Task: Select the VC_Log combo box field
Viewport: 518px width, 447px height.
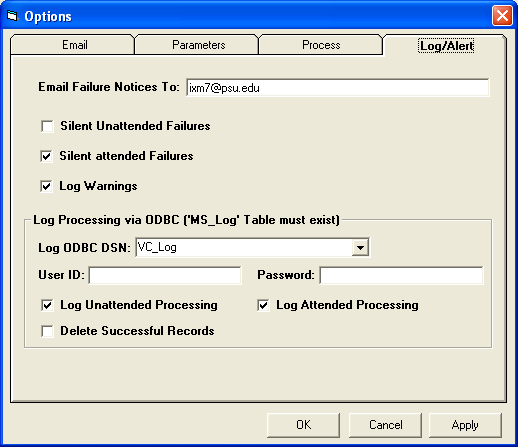Action: (x=252, y=247)
